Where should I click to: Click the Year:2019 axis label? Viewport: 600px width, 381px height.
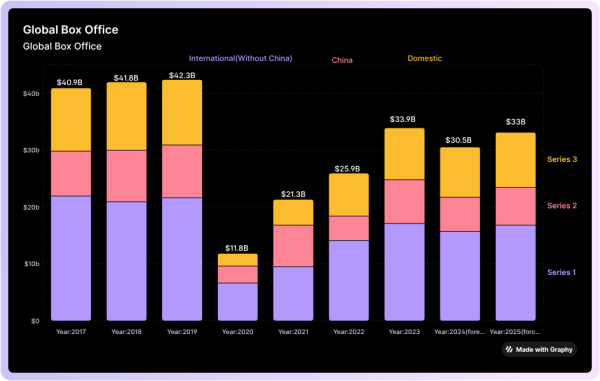(182, 332)
